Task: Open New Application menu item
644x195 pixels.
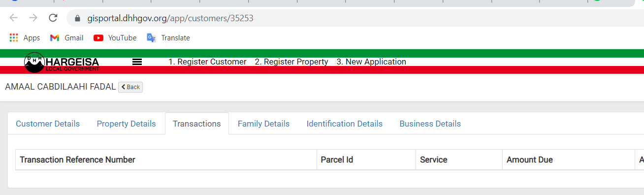Action: tap(371, 62)
